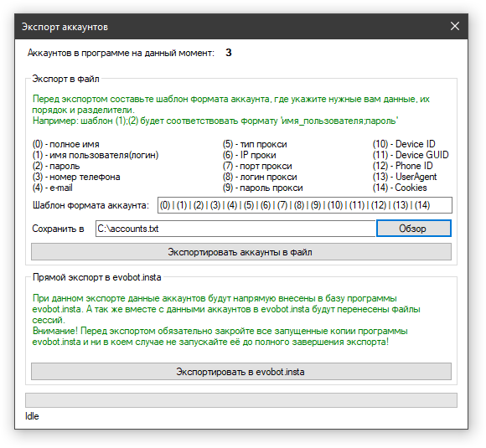This screenshot has width=486, height=448.
Task: Click Экспортировать аккаунты в файл button
Action: 240,252
